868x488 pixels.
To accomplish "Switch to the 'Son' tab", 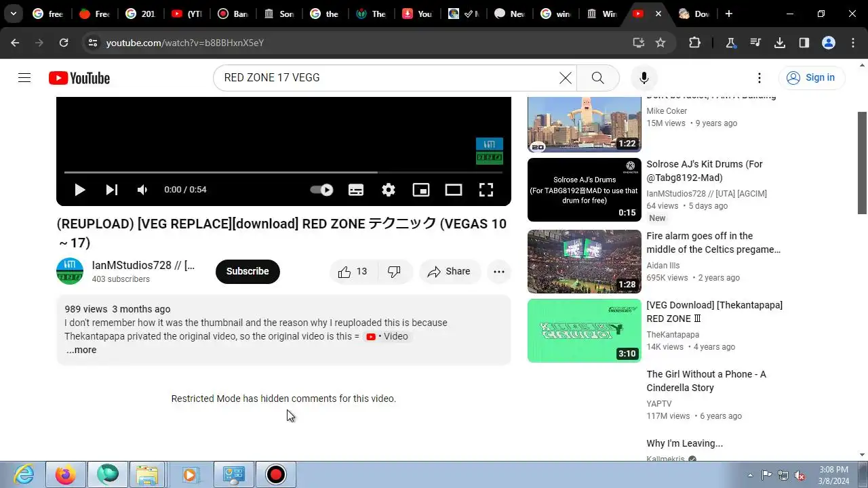I will pyautogui.click(x=279, y=14).
